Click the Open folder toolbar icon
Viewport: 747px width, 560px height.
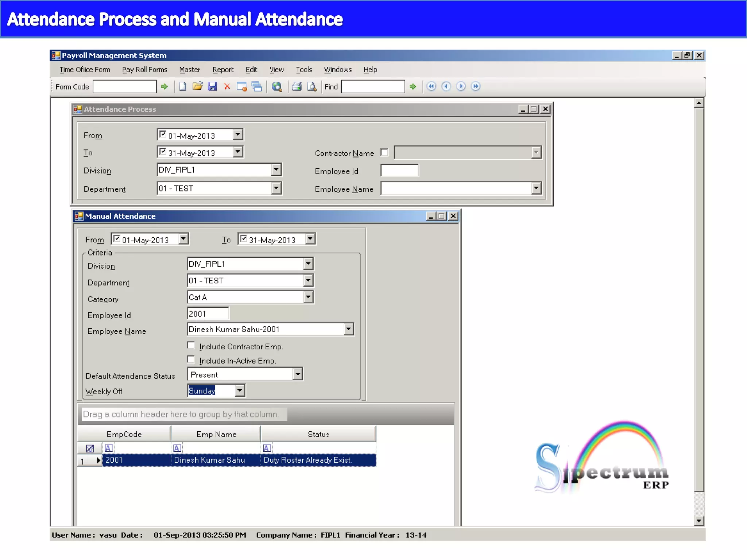point(197,86)
